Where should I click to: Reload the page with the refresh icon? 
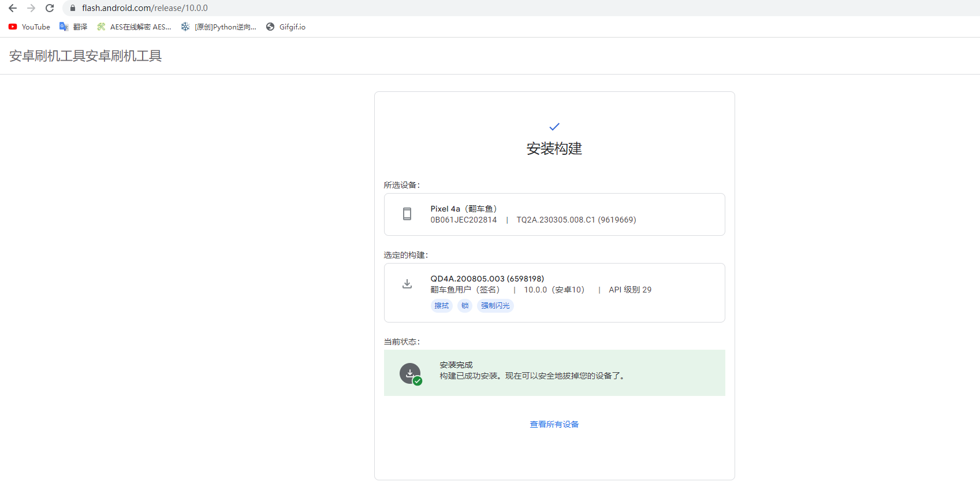pos(50,8)
